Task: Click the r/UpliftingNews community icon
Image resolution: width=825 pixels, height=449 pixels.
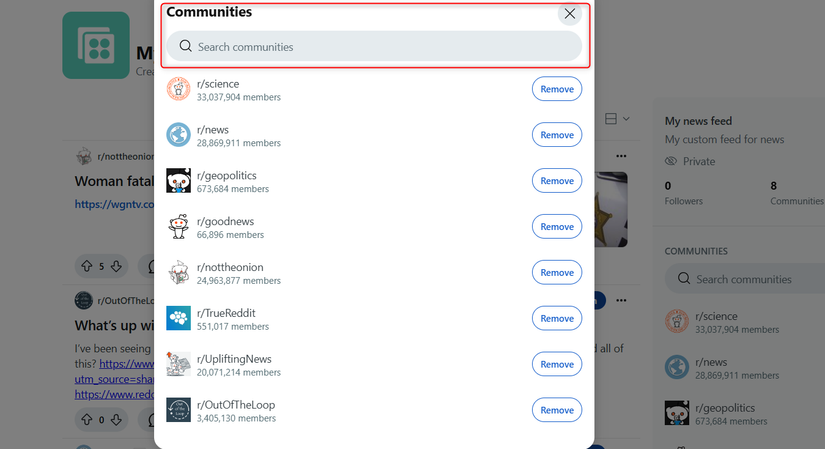Action: pyautogui.click(x=178, y=364)
